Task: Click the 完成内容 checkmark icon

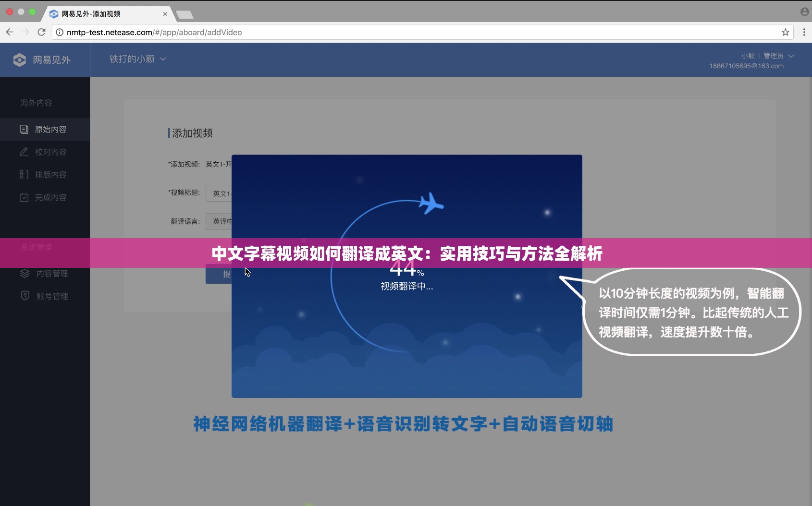Action: [24, 197]
